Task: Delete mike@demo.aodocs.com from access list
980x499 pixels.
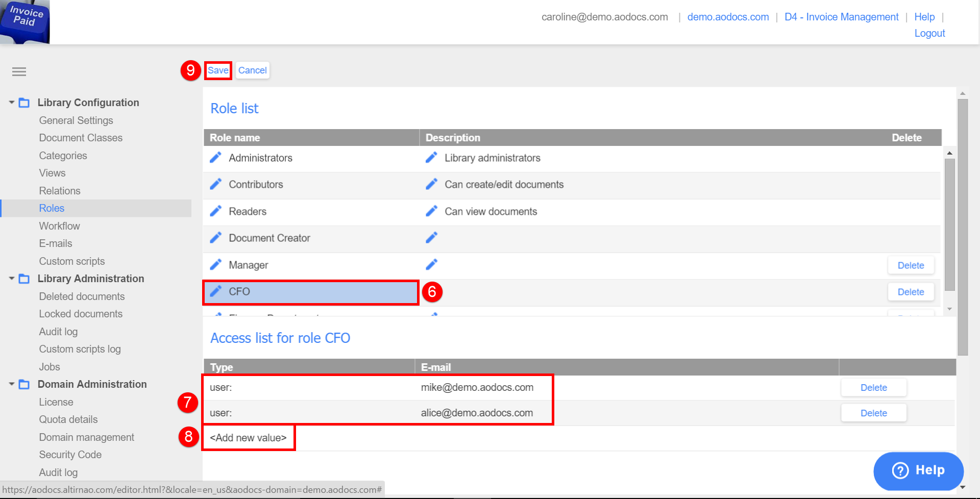Action: tap(873, 388)
